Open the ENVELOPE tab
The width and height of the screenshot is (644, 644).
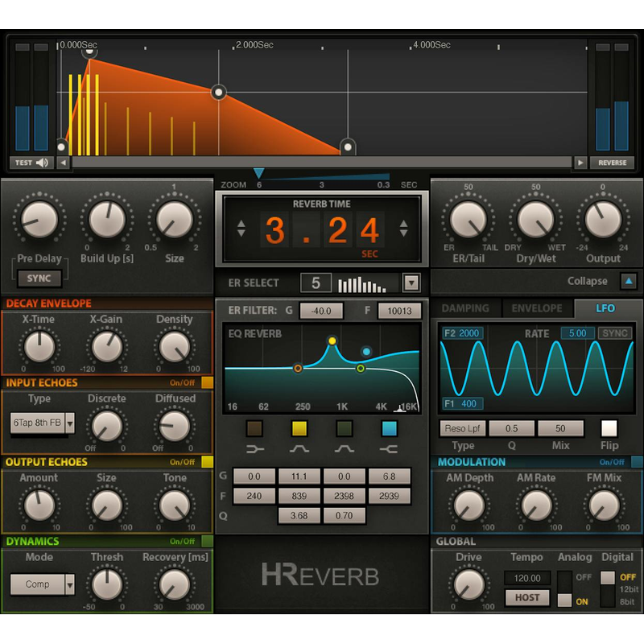click(537, 308)
